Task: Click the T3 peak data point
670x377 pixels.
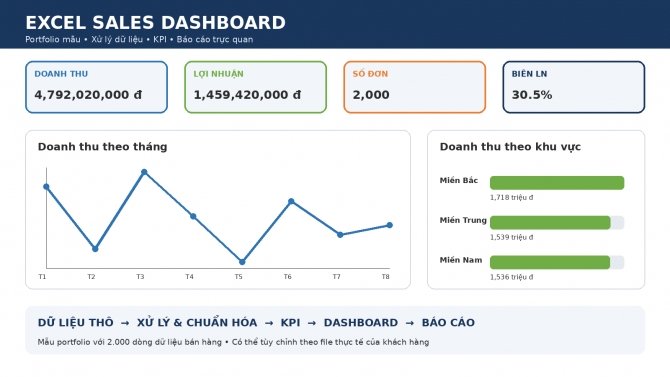Action: coord(144,172)
